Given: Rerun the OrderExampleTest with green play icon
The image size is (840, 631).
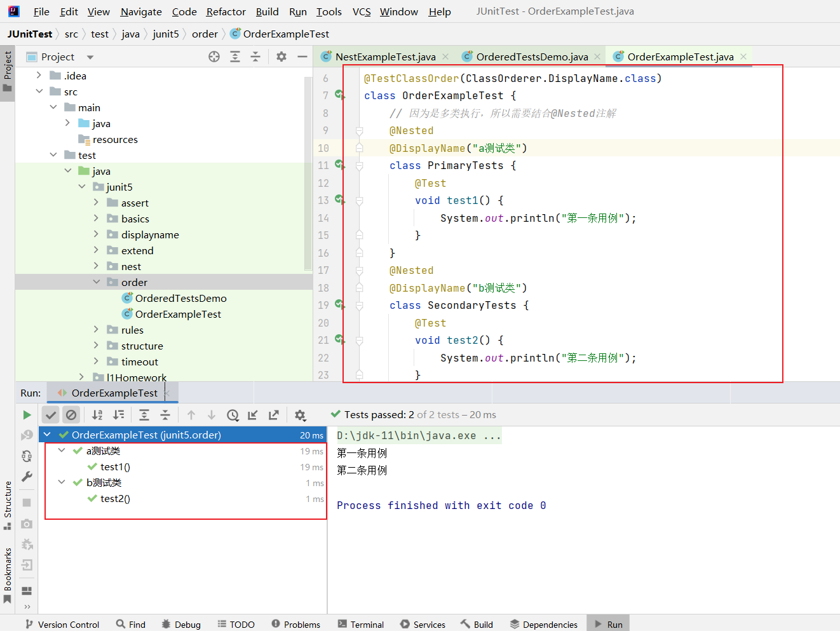Looking at the screenshot, I should tap(27, 415).
